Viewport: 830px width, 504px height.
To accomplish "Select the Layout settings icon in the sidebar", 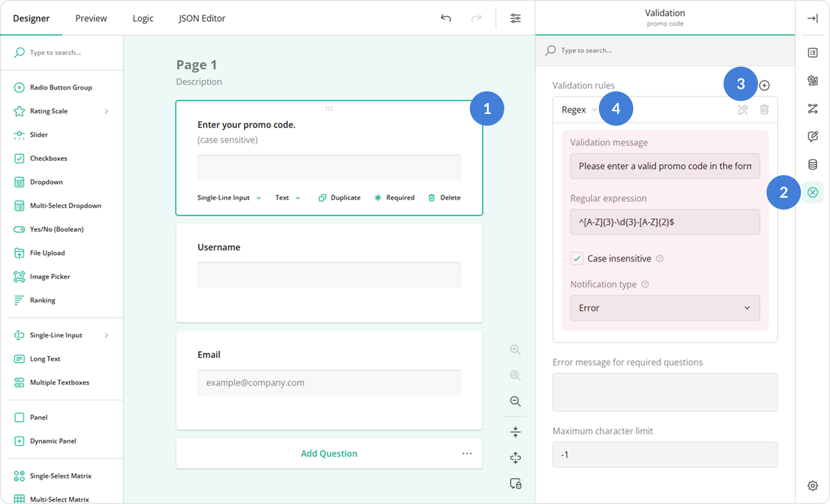I will (x=813, y=81).
